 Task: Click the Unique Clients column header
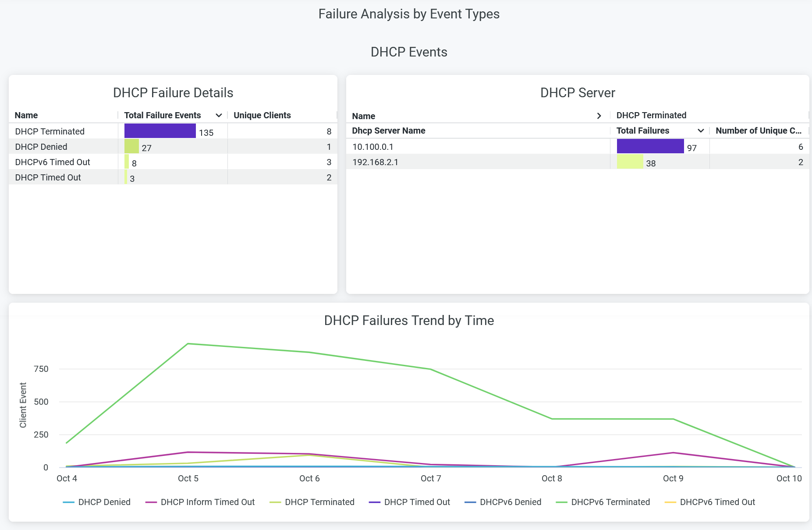262,115
